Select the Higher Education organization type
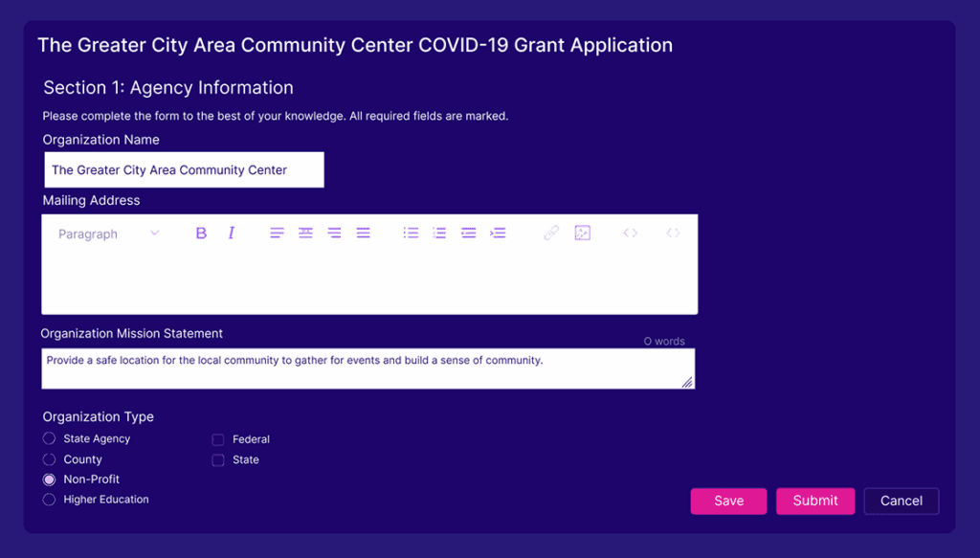 [50, 500]
